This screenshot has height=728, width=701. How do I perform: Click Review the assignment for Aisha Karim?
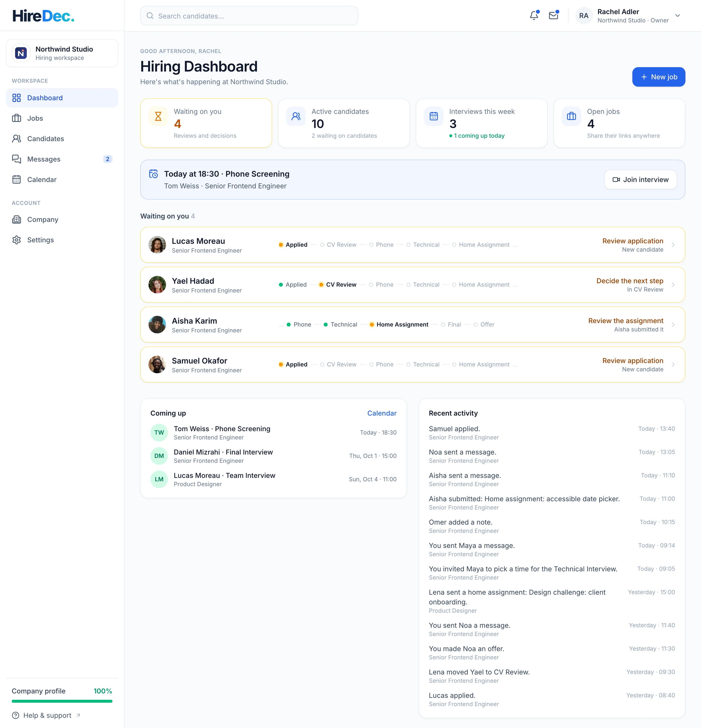pos(626,320)
